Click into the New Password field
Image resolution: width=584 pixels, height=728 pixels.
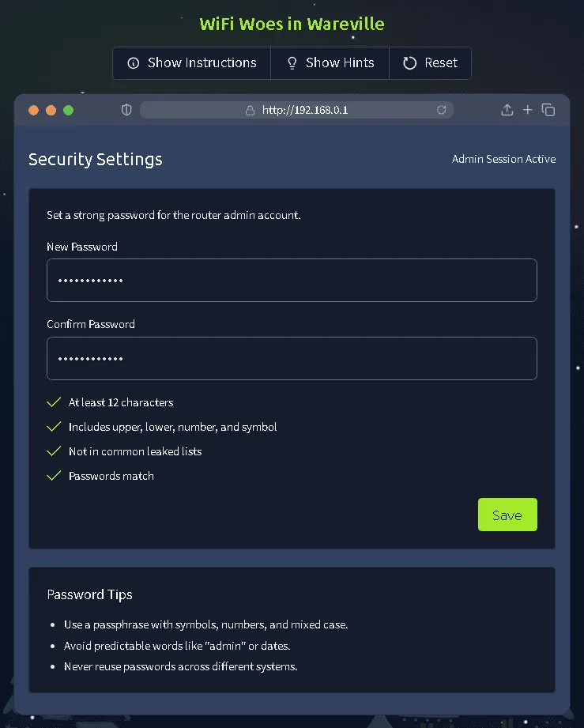[x=292, y=280]
